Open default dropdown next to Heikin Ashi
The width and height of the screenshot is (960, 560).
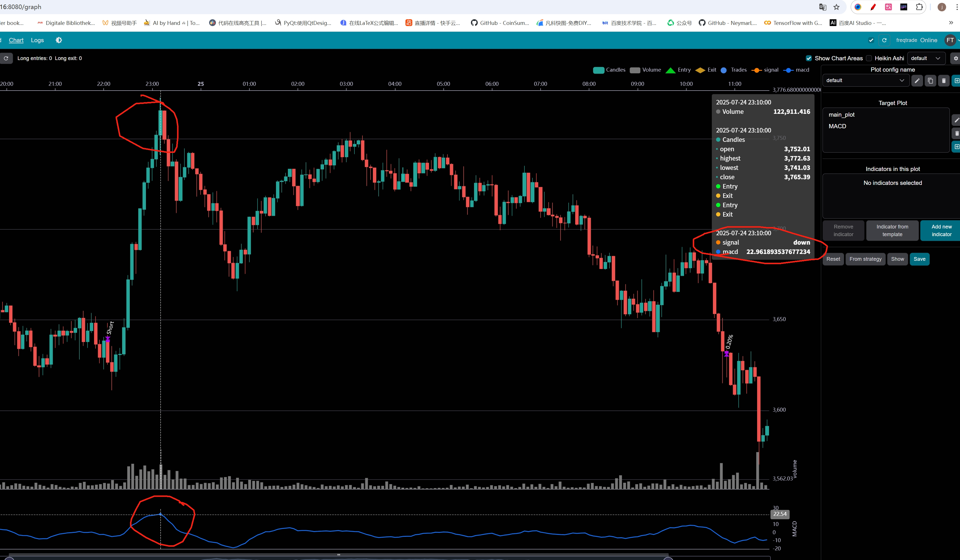click(926, 58)
